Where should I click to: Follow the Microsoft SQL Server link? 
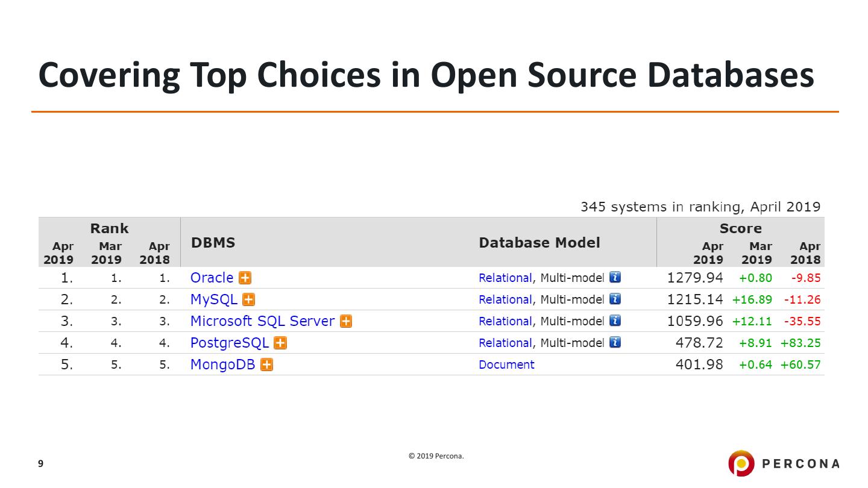click(x=262, y=321)
